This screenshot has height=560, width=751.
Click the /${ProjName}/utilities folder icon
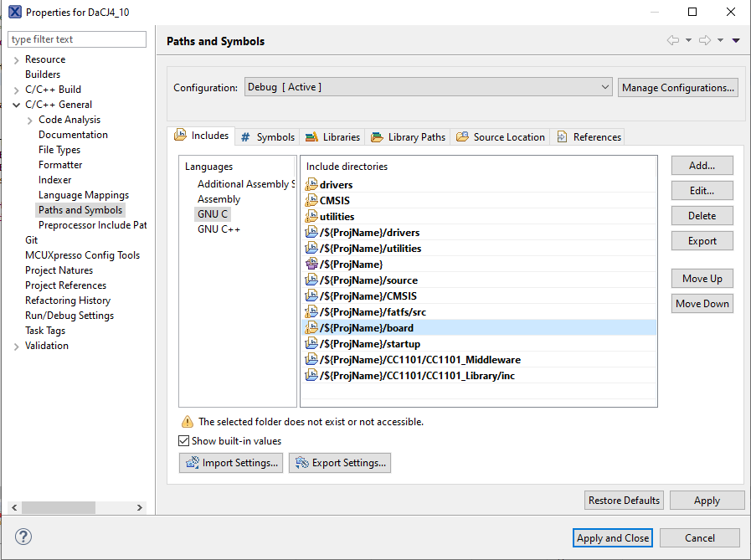(x=311, y=248)
